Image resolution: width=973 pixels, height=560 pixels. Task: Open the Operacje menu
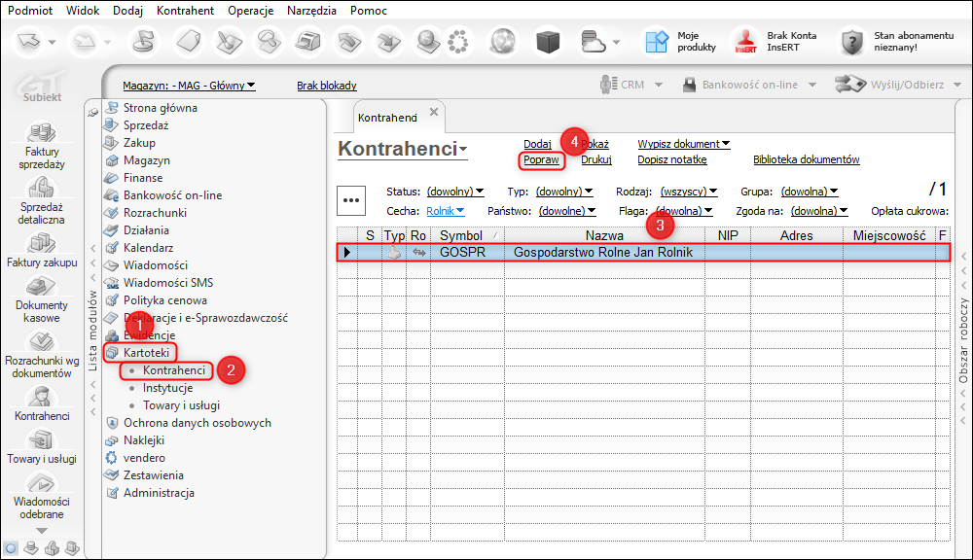point(250,11)
